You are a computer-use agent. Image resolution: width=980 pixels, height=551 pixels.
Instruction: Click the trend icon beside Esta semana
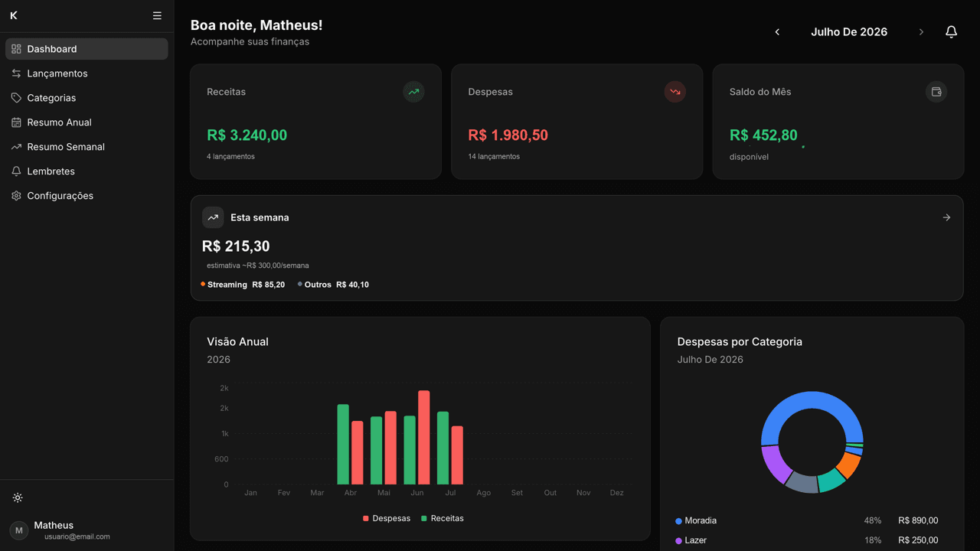pyautogui.click(x=213, y=217)
